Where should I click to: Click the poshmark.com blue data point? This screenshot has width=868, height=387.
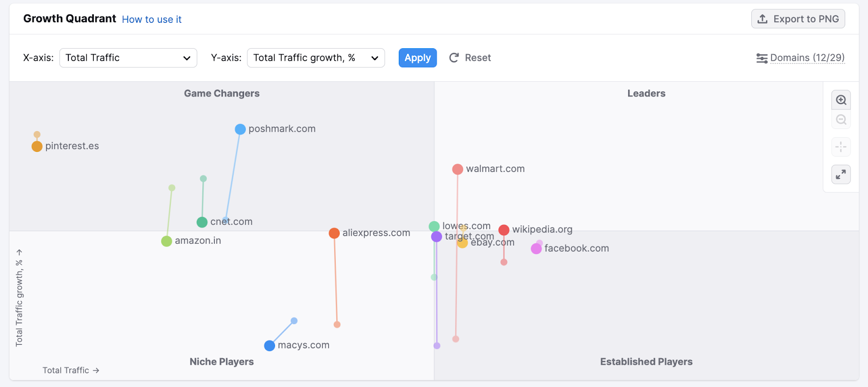pyautogui.click(x=240, y=130)
